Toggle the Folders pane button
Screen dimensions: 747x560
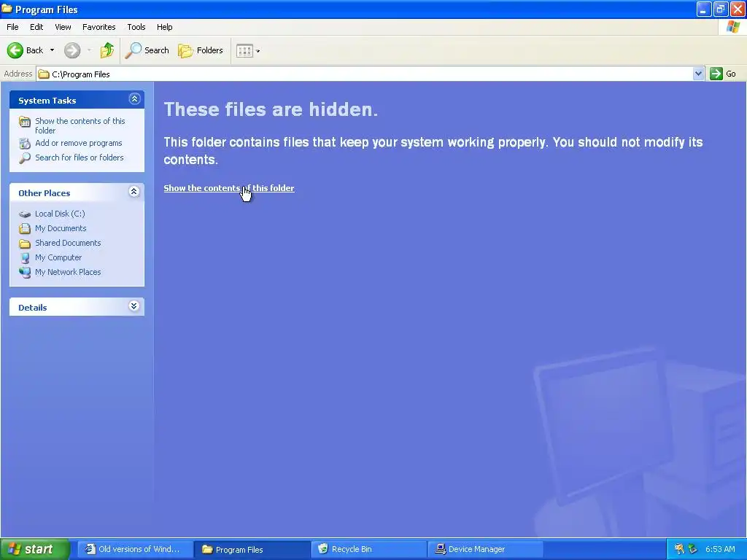tap(201, 50)
